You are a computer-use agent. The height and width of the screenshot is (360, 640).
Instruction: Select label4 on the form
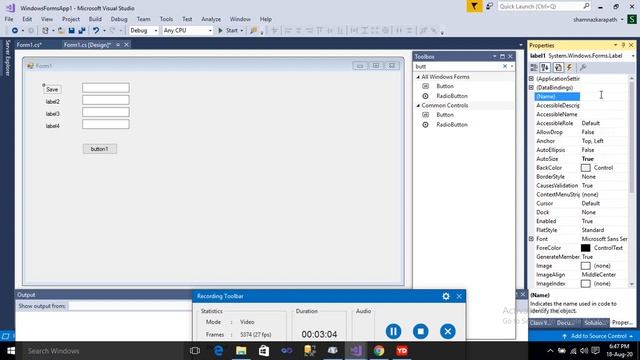click(x=53, y=126)
